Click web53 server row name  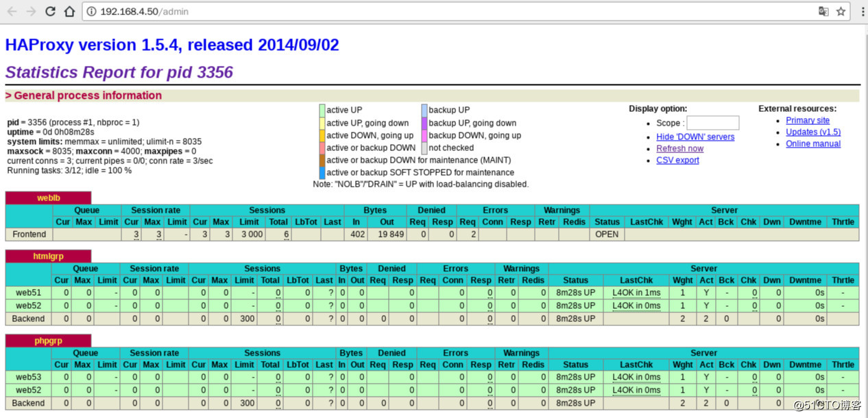pos(28,377)
